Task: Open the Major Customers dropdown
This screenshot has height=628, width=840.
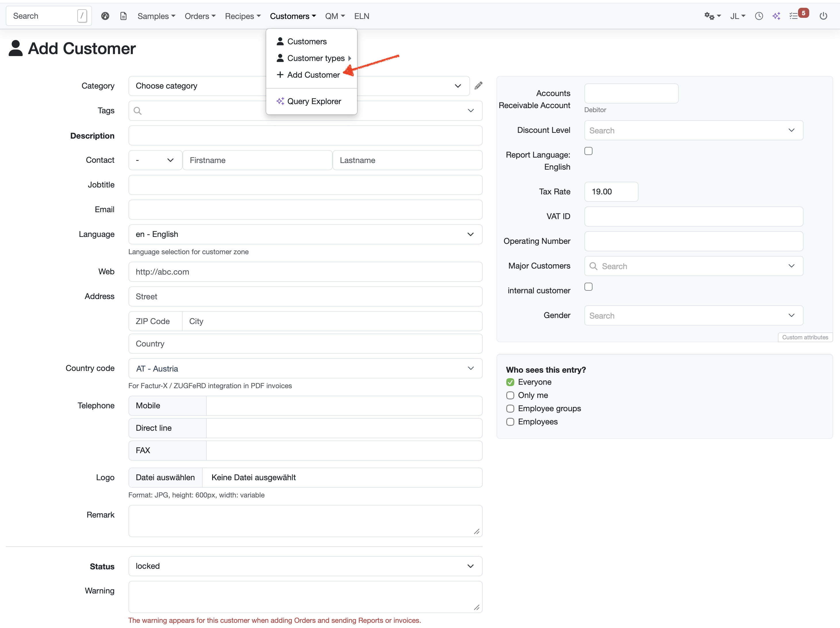Action: (693, 266)
